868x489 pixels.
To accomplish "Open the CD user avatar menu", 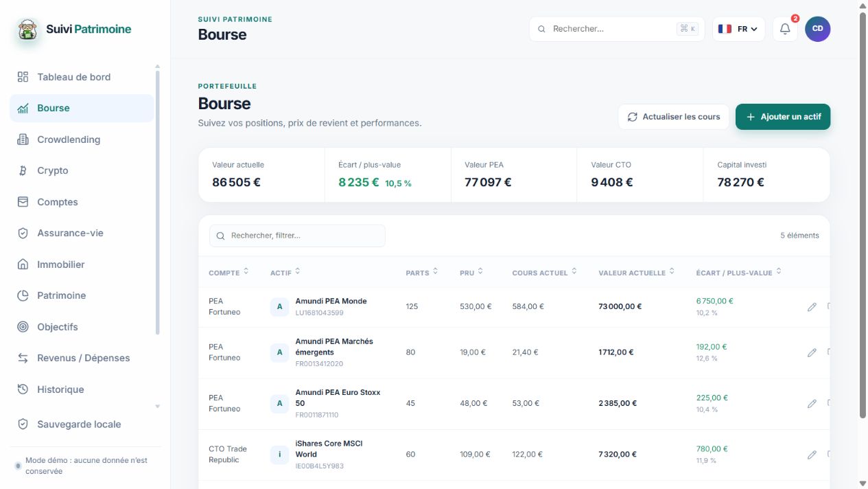I will point(818,29).
